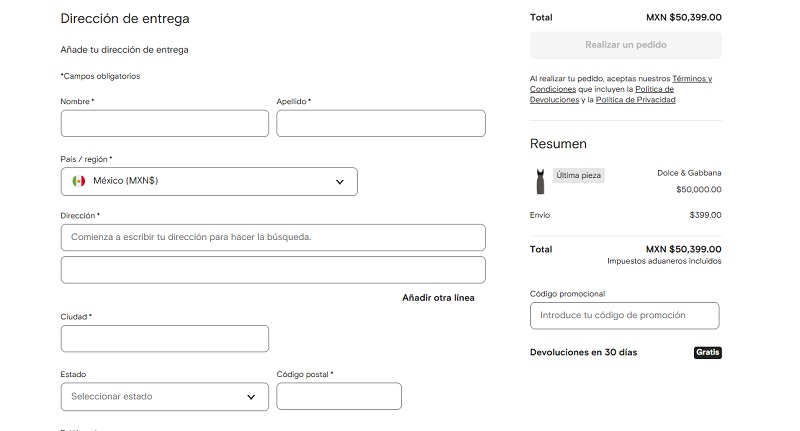The image size is (800, 431).
Task: Click the Ciudad input field
Action: coord(164,339)
